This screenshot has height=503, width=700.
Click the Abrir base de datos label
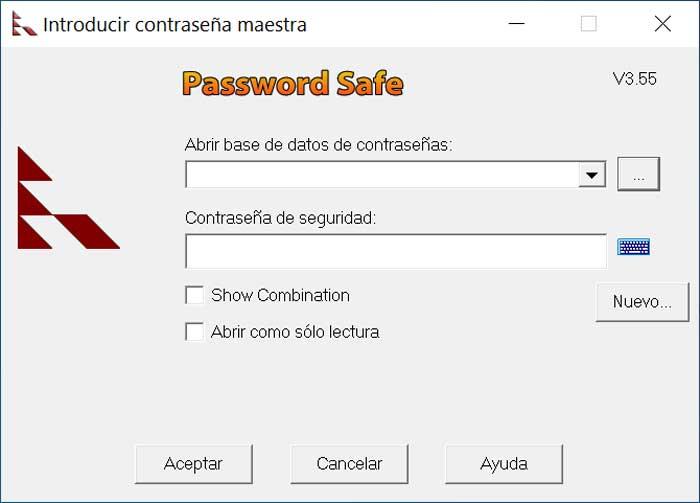point(319,145)
